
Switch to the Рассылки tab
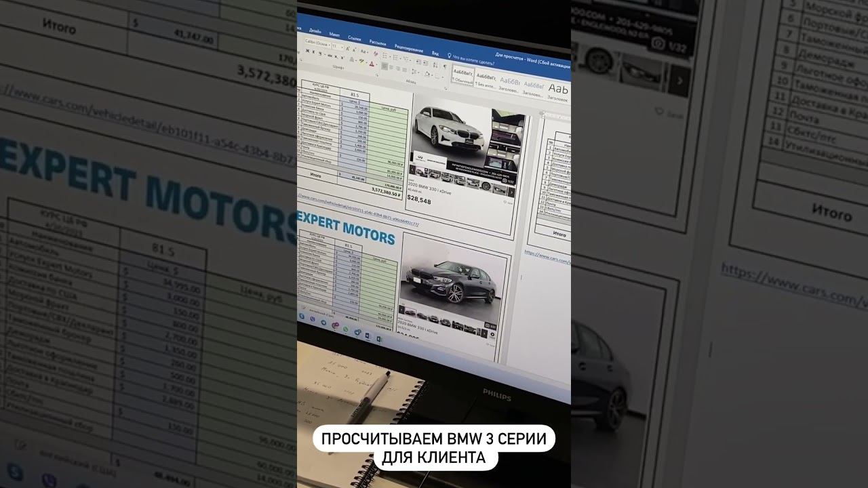(378, 42)
